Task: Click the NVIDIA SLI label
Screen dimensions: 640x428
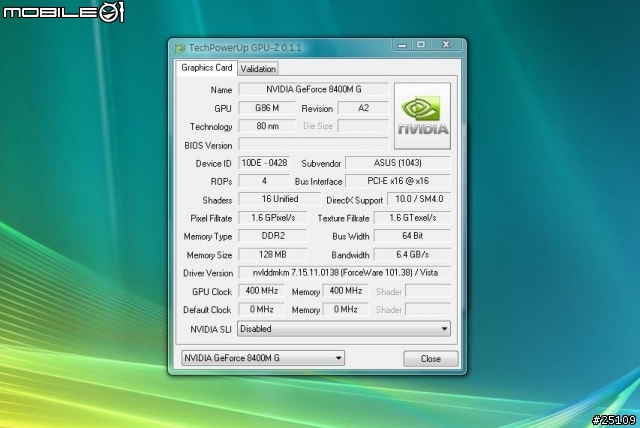Action: [x=211, y=329]
